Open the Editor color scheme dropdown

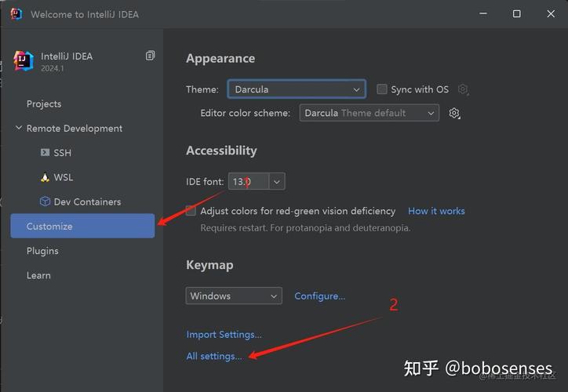coord(370,113)
